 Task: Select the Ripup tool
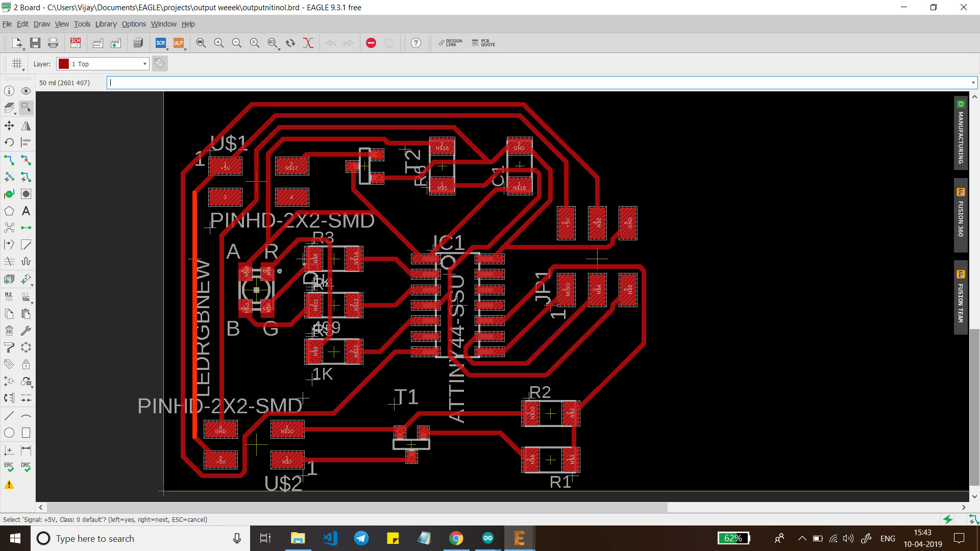[26, 160]
